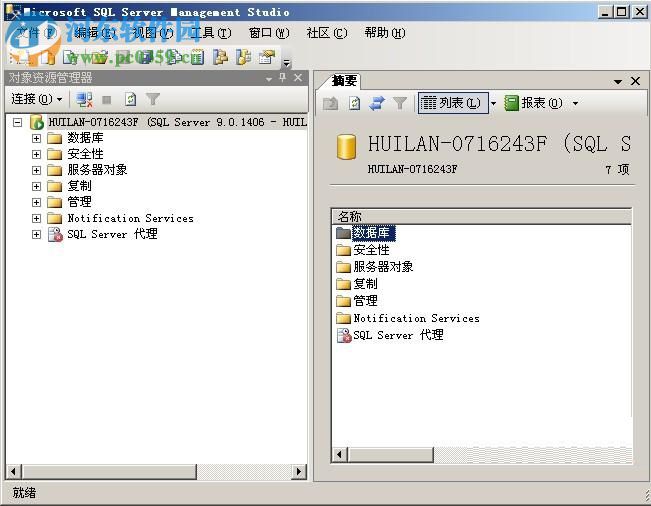The height and width of the screenshot is (506, 651).
Task: Click SQL Server Agent icon in the tree
Action: click(55, 235)
